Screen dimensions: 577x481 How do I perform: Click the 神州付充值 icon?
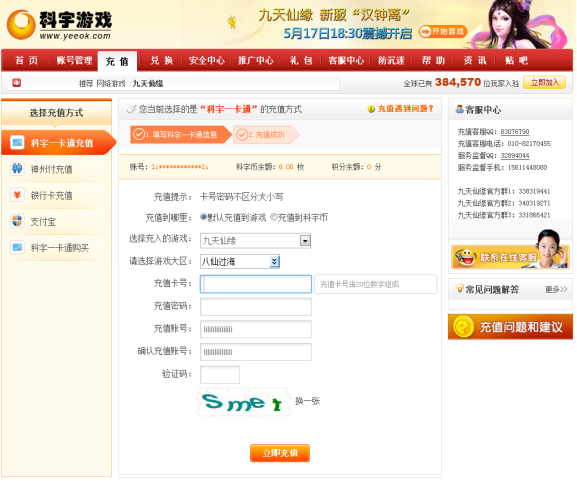pos(17,169)
